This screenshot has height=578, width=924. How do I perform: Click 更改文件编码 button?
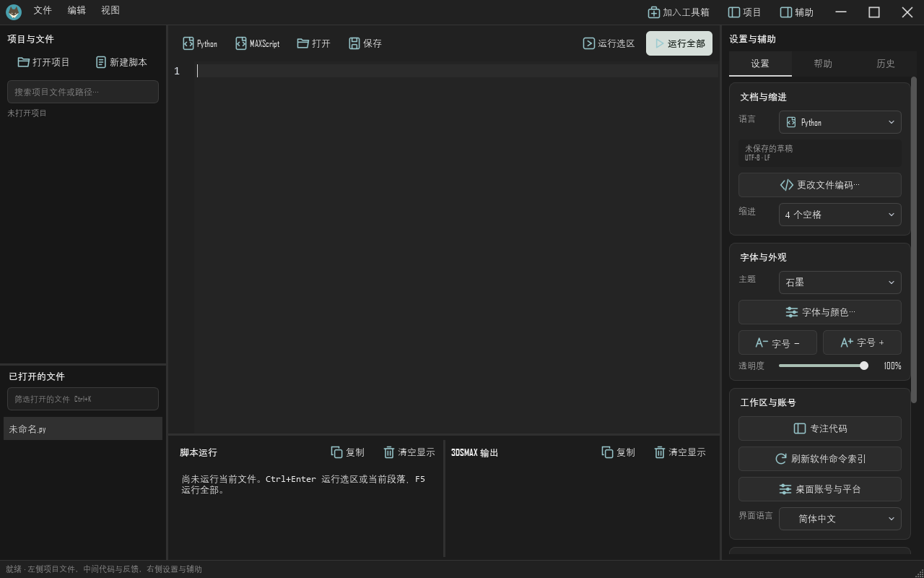pos(820,185)
